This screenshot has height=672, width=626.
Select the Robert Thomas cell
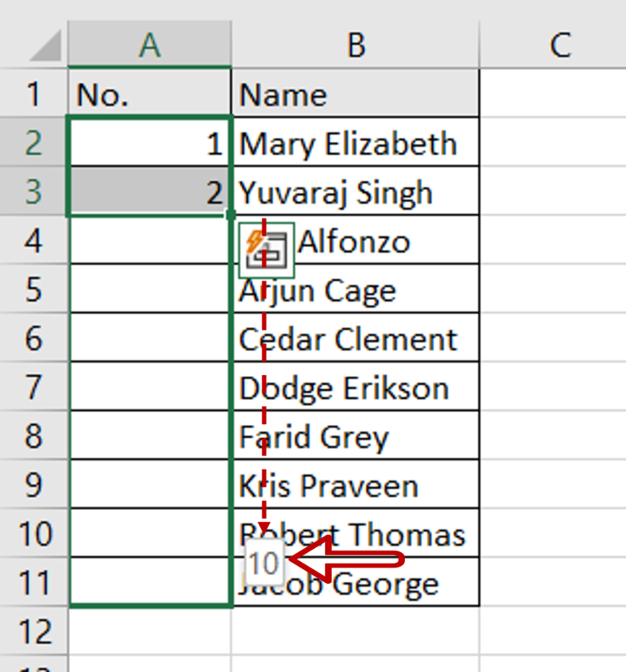point(356,534)
